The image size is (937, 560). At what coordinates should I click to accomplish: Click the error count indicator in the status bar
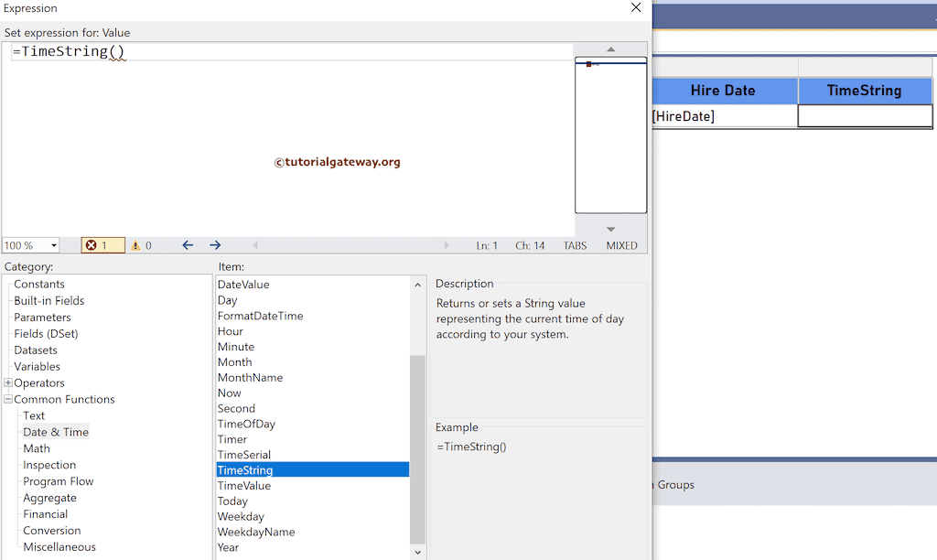[102, 244]
